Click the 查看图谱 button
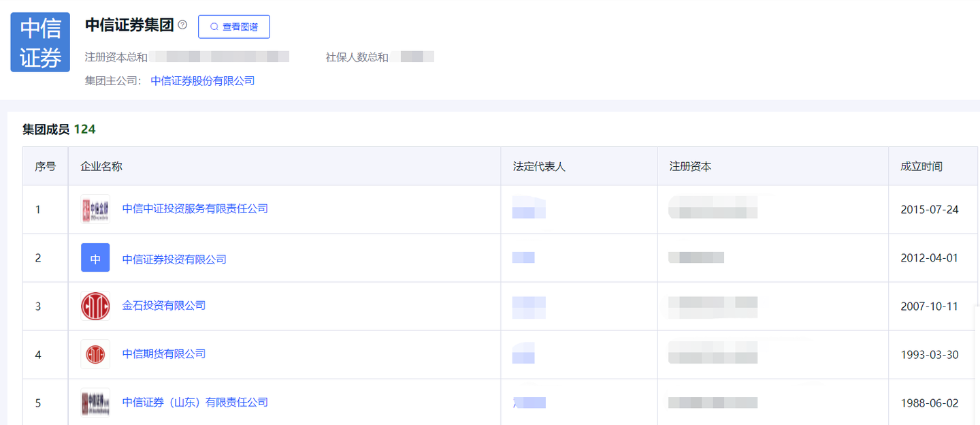The width and height of the screenshot is (980, 425). coord(234,27)
